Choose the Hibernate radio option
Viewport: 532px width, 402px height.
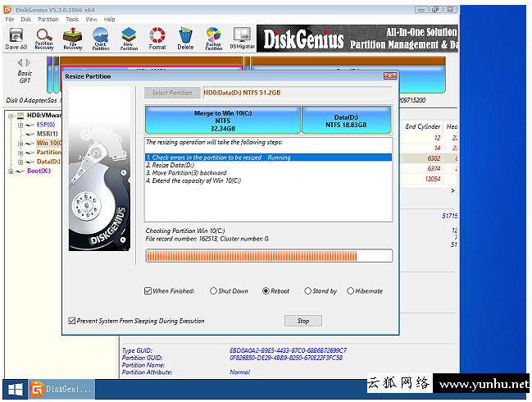tap(351, 291)
